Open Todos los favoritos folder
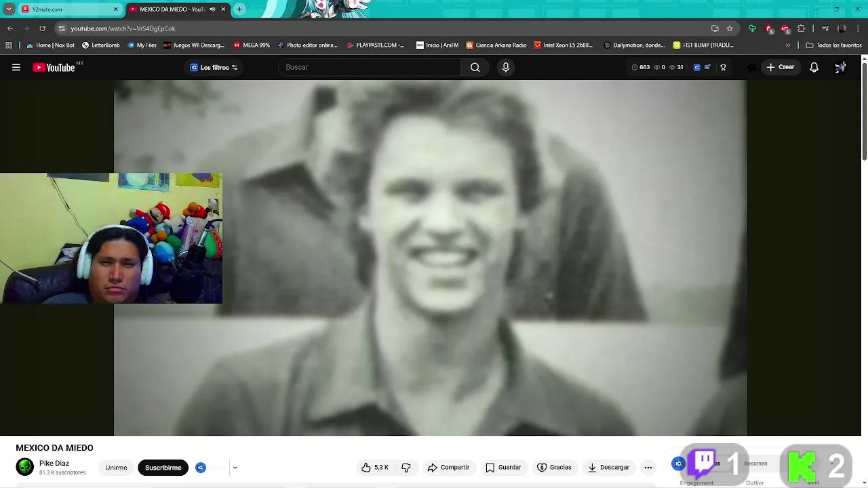Screen dimensions: 868x488 [834, 45]
